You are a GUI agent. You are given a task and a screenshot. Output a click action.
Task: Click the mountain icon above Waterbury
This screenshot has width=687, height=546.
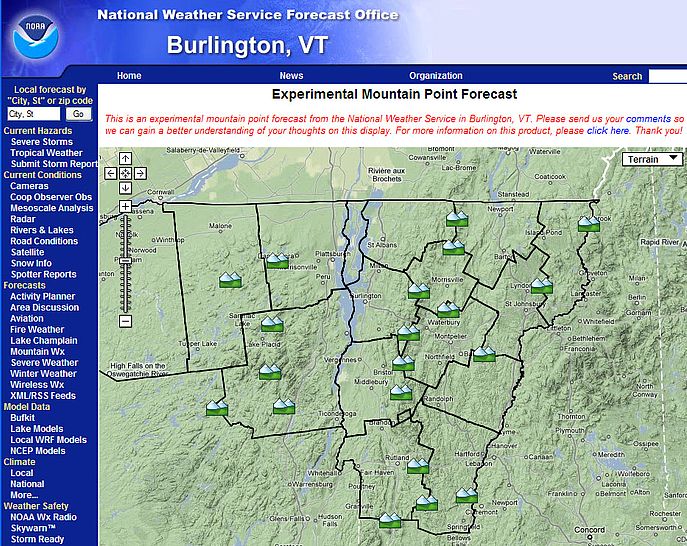448,310
